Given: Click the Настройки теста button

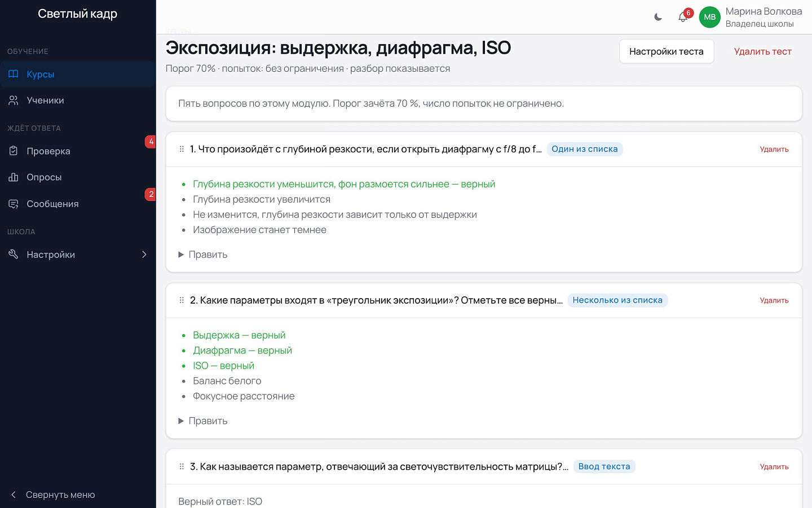Looking at the screenshot, I should [x=667, y=51].
